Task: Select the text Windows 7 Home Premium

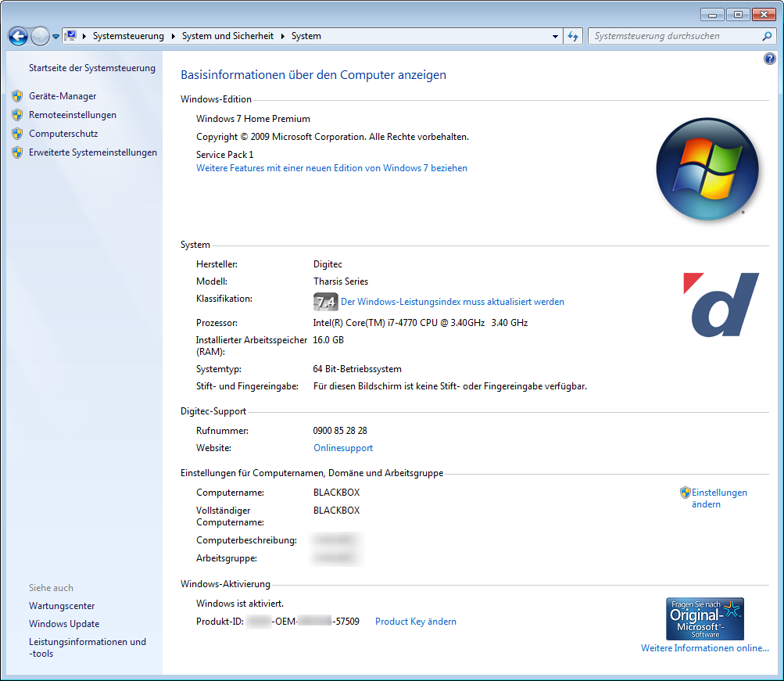Action: click(253, 119)
